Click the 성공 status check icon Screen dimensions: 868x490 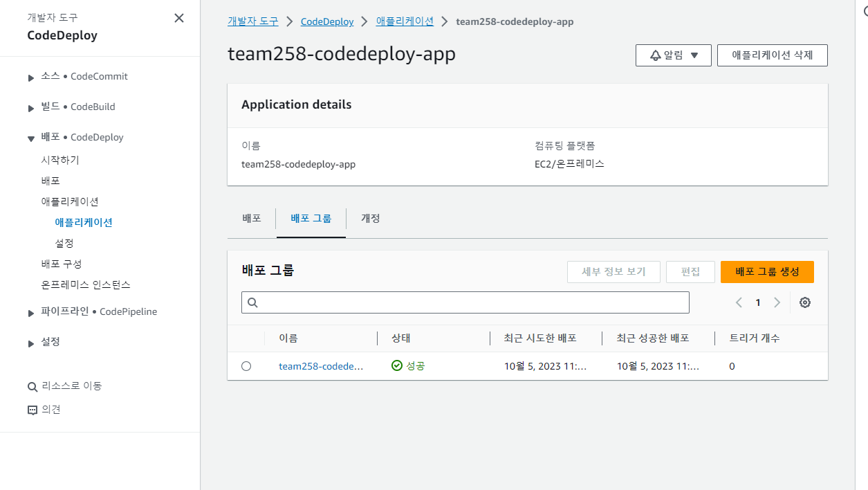tap(397, 365)
